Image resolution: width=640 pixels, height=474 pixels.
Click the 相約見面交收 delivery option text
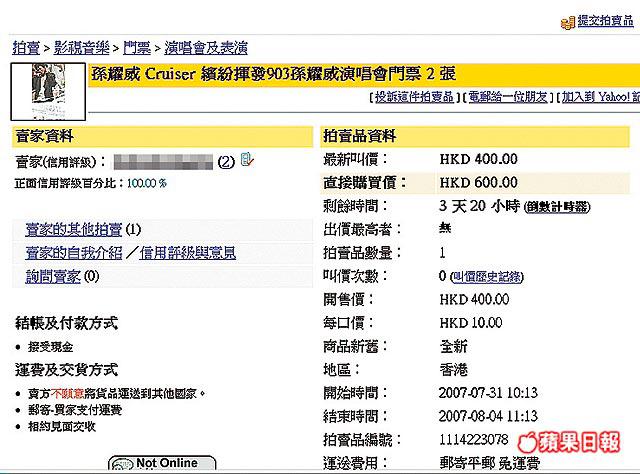click(62, 427)
